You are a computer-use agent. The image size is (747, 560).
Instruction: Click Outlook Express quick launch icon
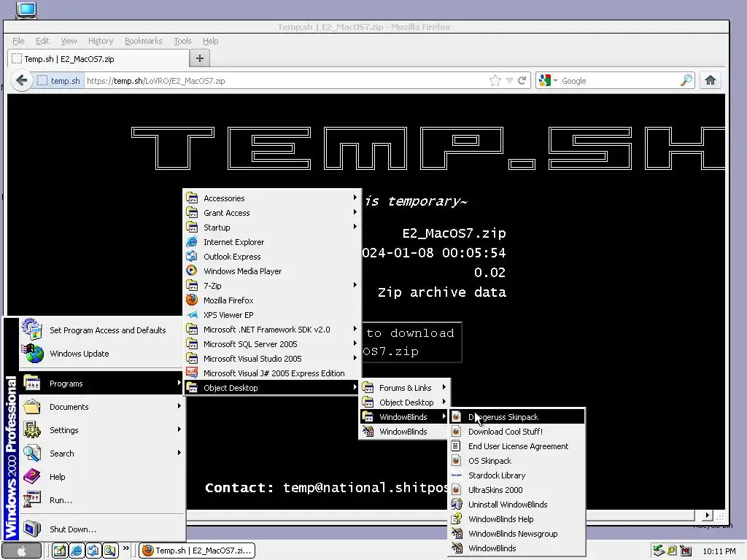(x=93, y=551)
